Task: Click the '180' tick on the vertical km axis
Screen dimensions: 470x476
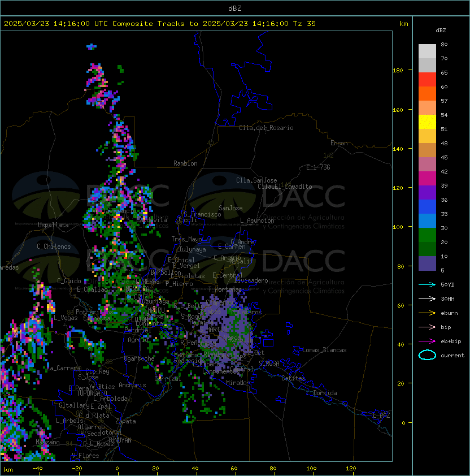Action: pos(398,71)
